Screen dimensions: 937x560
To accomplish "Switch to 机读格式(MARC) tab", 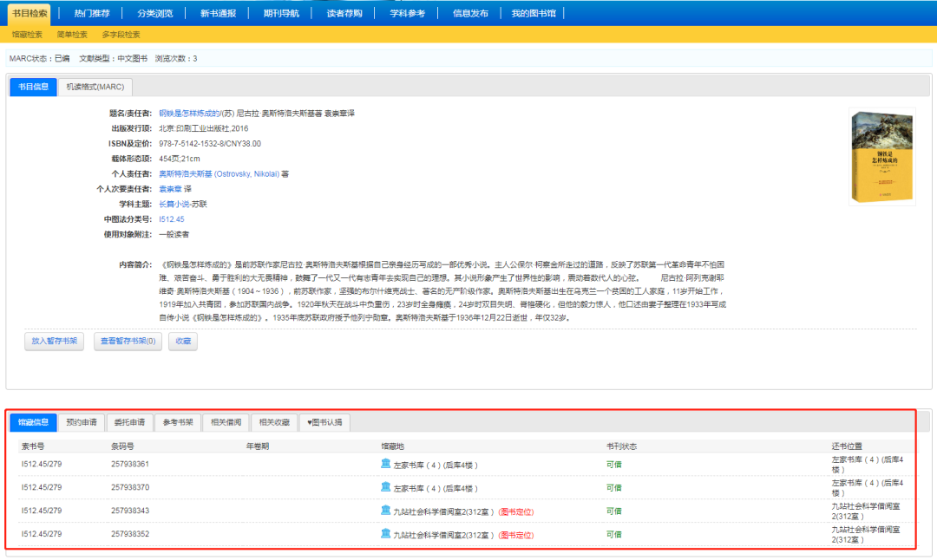I will pos(95,87).
